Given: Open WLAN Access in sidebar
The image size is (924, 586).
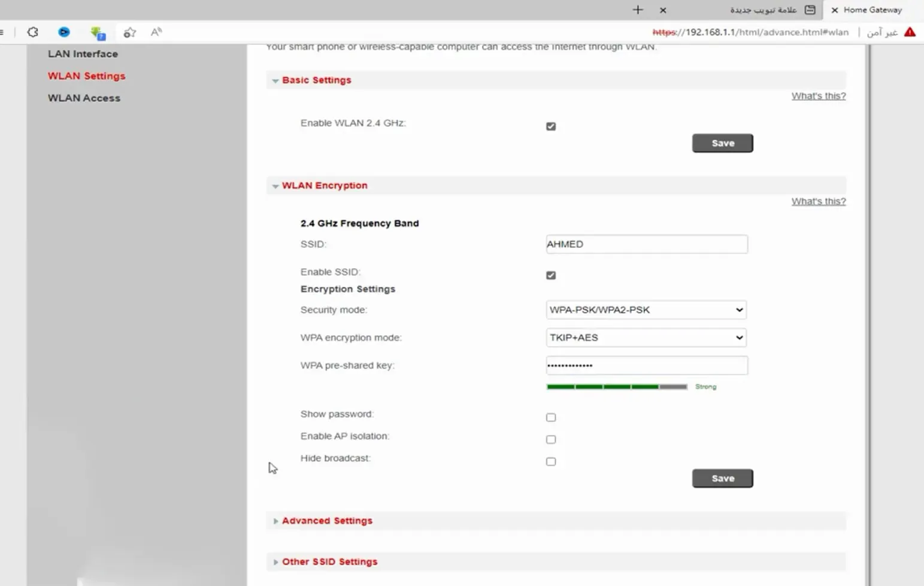Looking at the screenshot, I should coord(84,98).
